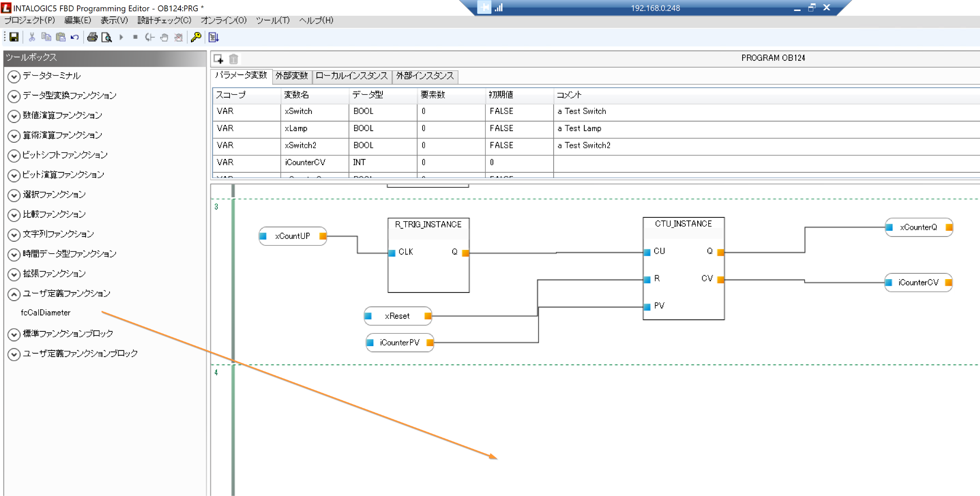Click the xReset variable terminal
The height and width of the screenshot is (496, 980).
397,316
